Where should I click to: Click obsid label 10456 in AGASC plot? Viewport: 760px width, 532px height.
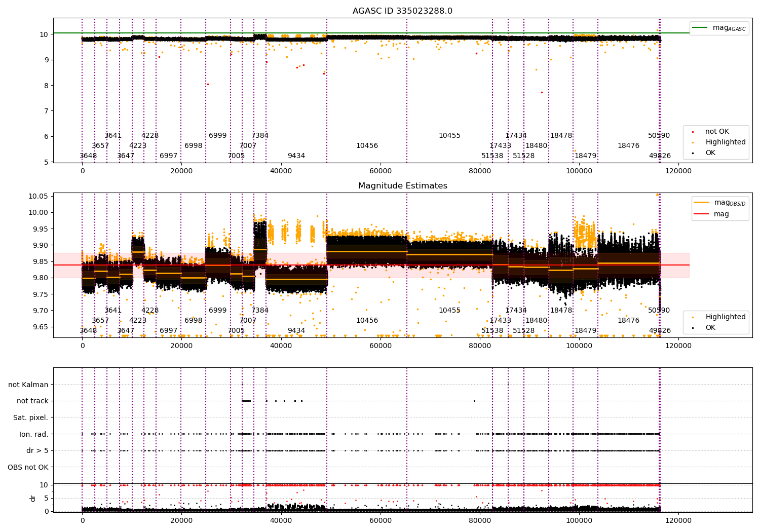(367, 146)
